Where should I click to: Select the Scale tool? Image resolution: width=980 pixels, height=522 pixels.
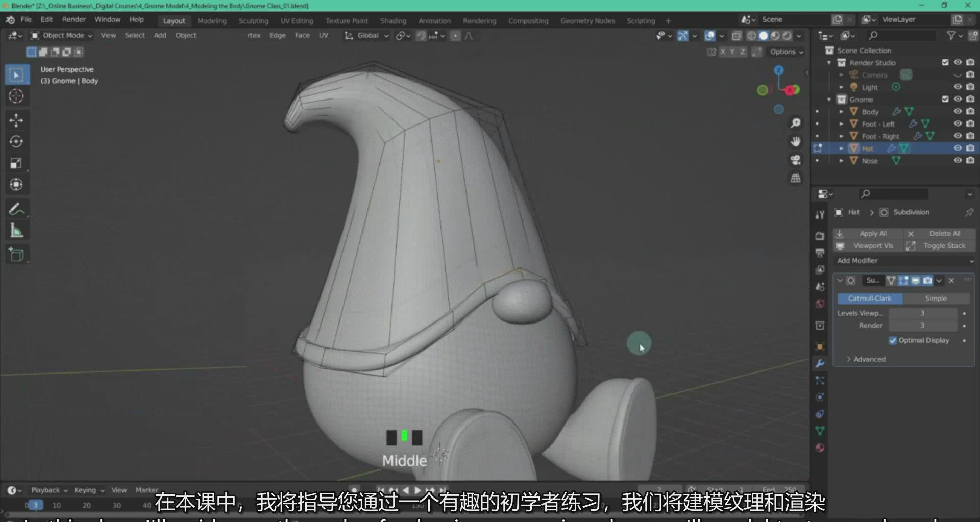point(17,163)
